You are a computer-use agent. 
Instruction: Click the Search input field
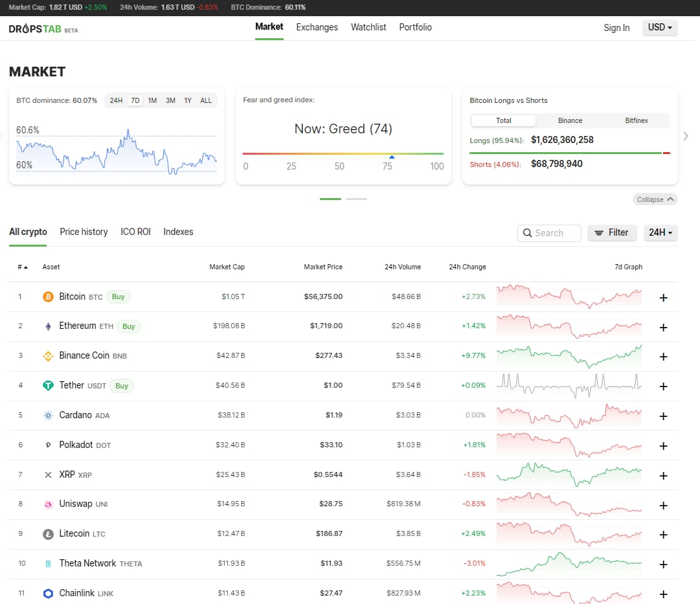[549, 233]
